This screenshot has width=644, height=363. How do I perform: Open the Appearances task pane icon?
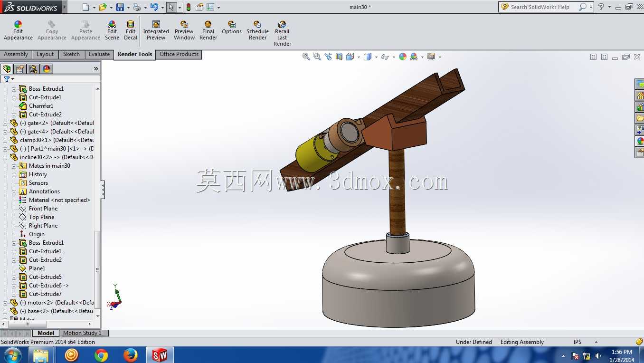tap(640, 141)
